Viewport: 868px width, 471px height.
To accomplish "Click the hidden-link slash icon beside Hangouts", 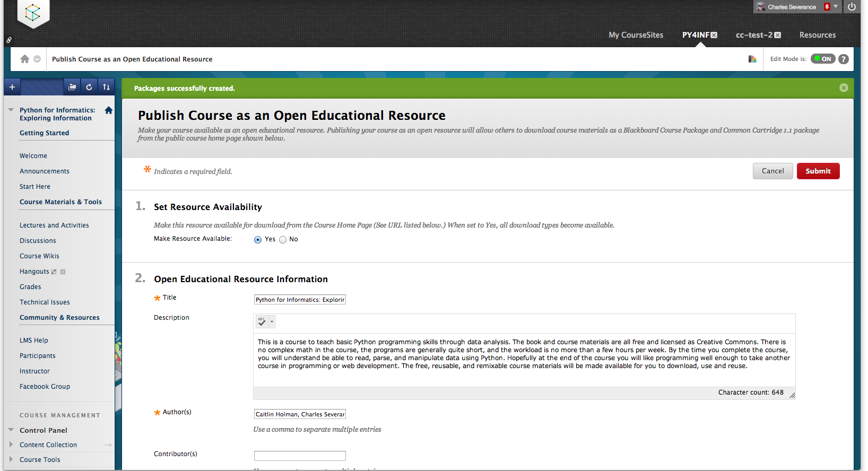I will [x=54, y=272].
